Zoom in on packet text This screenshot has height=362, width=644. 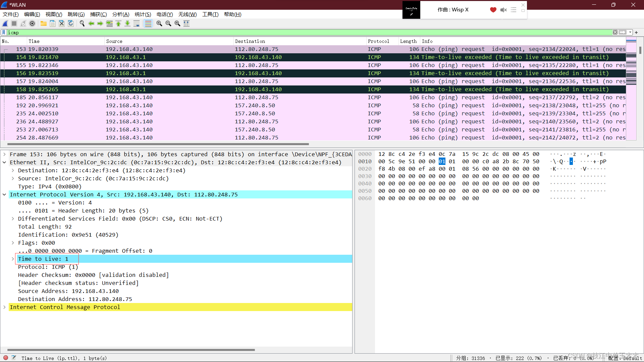(159, 23)
